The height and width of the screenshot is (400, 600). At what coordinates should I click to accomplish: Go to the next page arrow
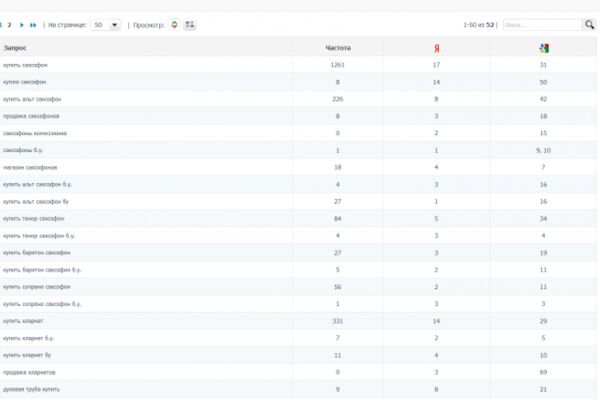[21, 25]
